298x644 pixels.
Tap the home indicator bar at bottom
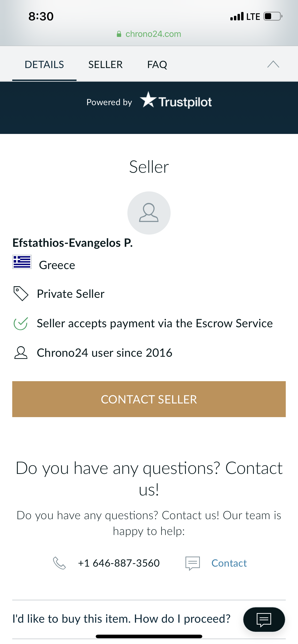click(149, 637)
